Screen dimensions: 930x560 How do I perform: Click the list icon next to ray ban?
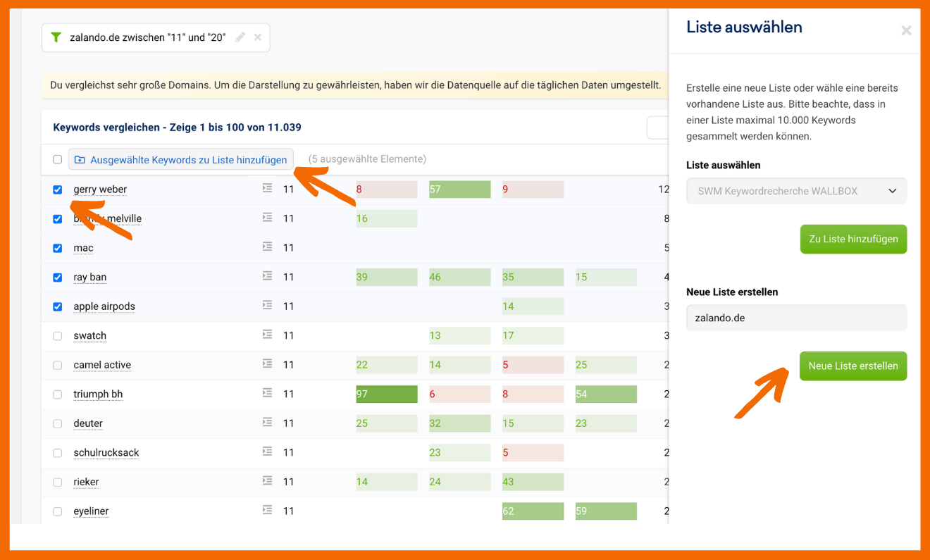[x=267, y=277]
